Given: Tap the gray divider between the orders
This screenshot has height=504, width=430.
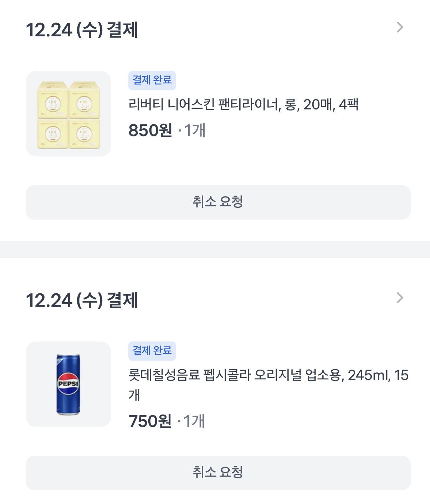Looking at the screenshot, I should (215, 249).
